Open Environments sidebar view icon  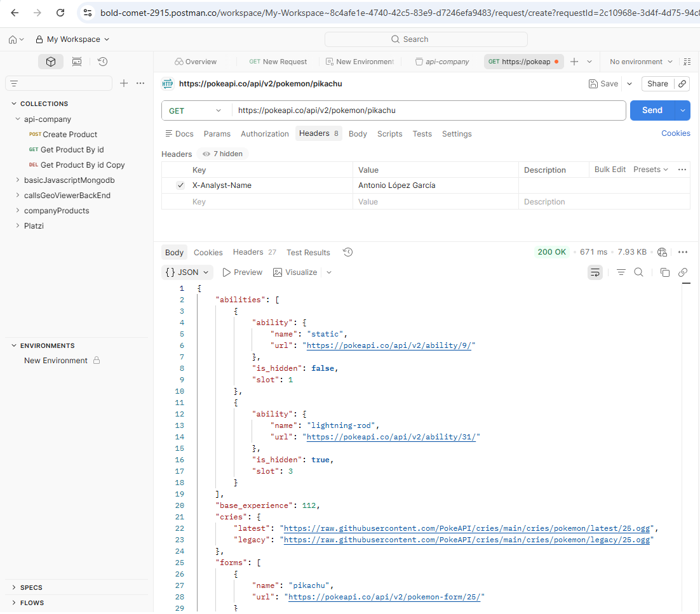coord(77,62)
